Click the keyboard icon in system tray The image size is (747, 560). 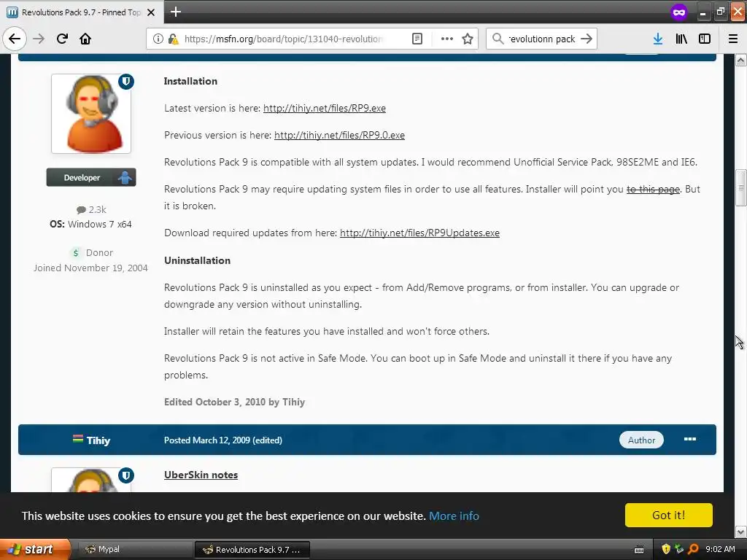639,550
